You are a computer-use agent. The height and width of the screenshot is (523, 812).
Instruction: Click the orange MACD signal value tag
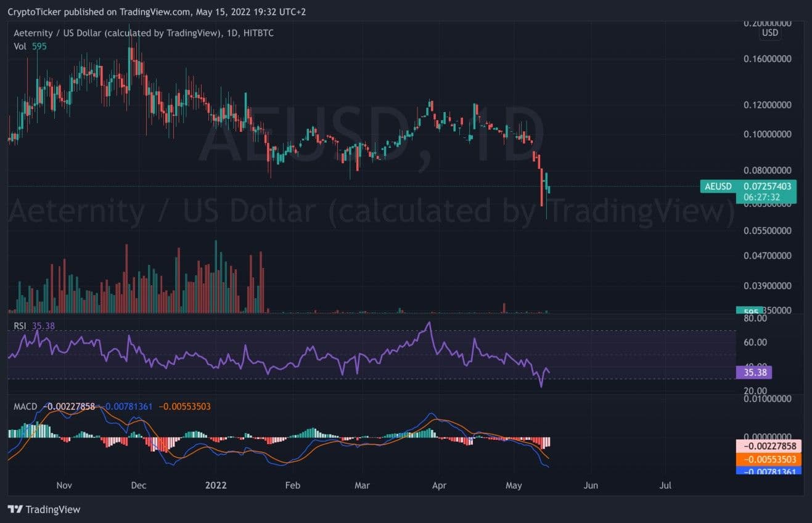pos(769,460)
